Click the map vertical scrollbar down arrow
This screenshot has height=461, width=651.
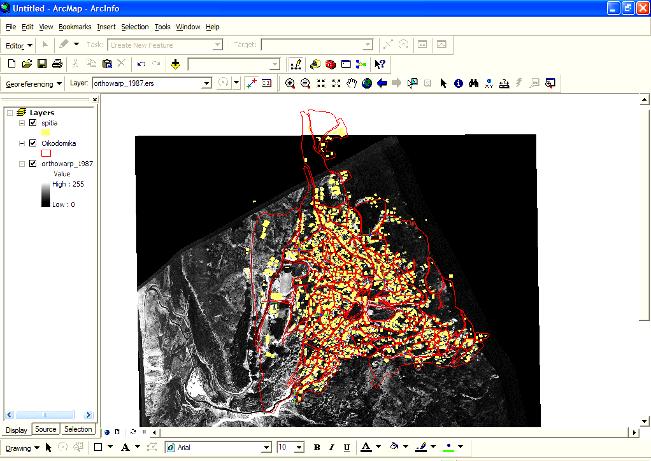coord(644,422)
